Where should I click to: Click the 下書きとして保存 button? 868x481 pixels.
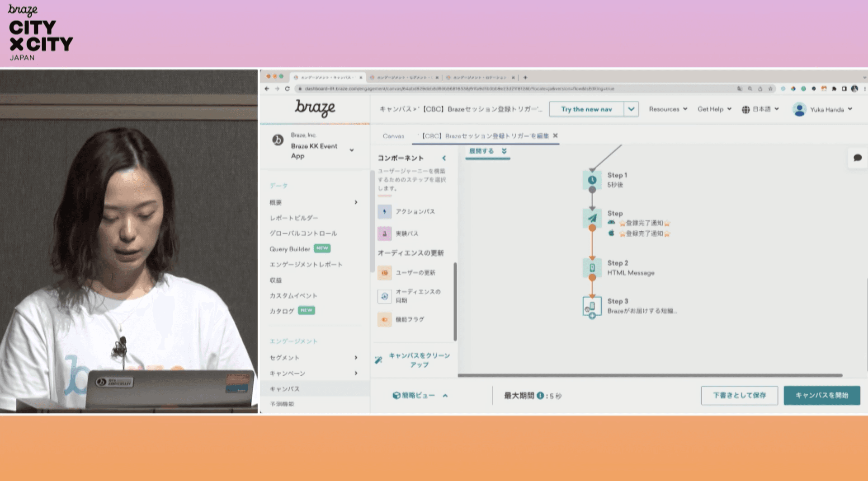coord(739,396)
